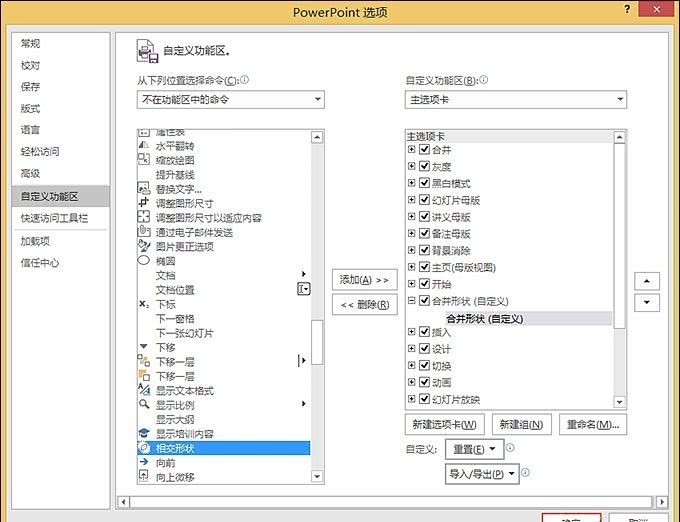Click command list scrollbar down arrow
Viewport: 680px width, 522px height.
point(317,476)
